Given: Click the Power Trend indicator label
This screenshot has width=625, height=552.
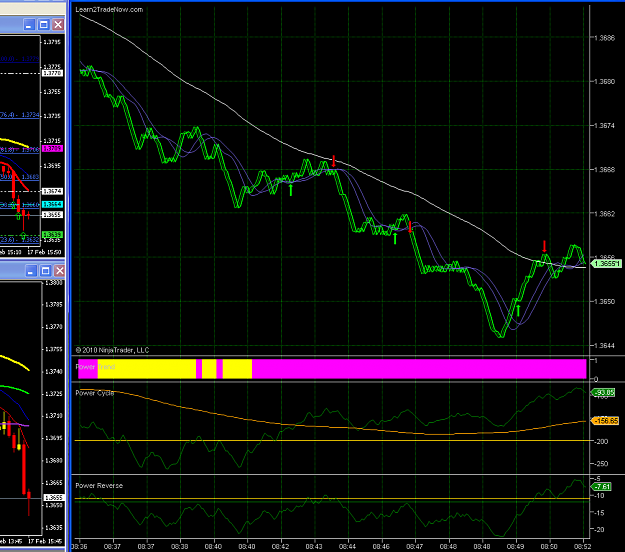Looking at the screenshot, I should point(95,367).
